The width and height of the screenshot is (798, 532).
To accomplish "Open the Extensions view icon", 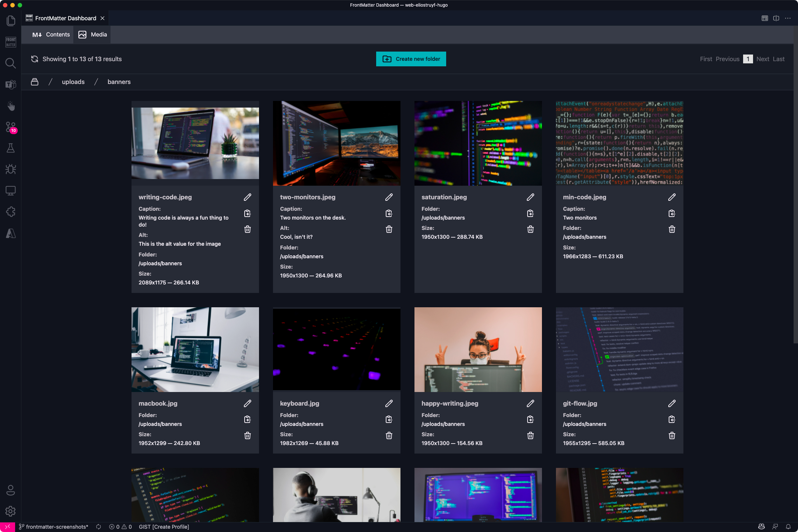I will (11, 212).
